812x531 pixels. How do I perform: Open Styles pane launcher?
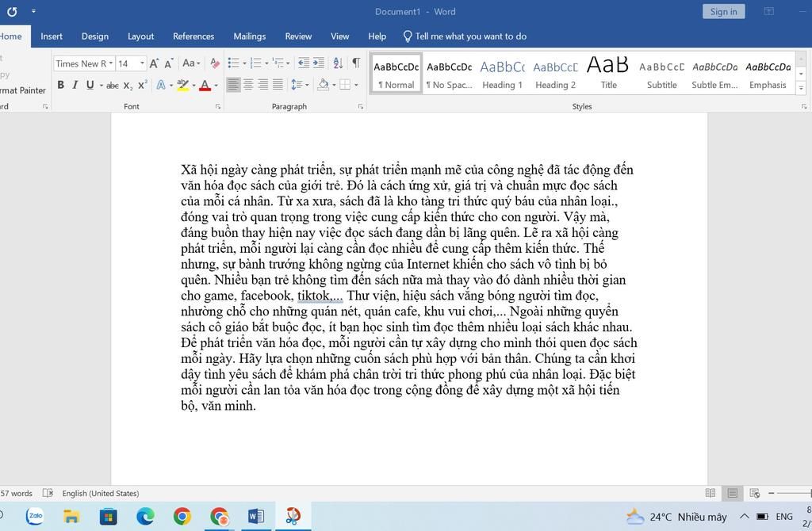tap(804, 107)
